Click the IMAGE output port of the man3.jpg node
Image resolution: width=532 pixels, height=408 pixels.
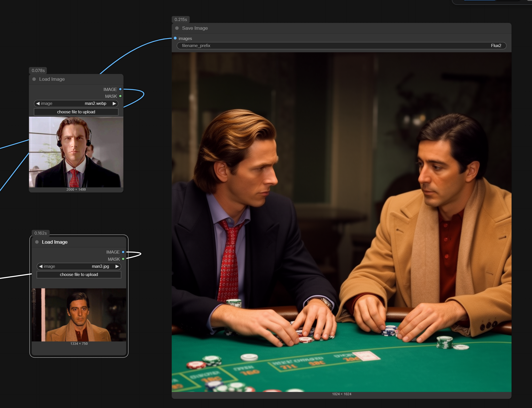(x=123, y=252)
